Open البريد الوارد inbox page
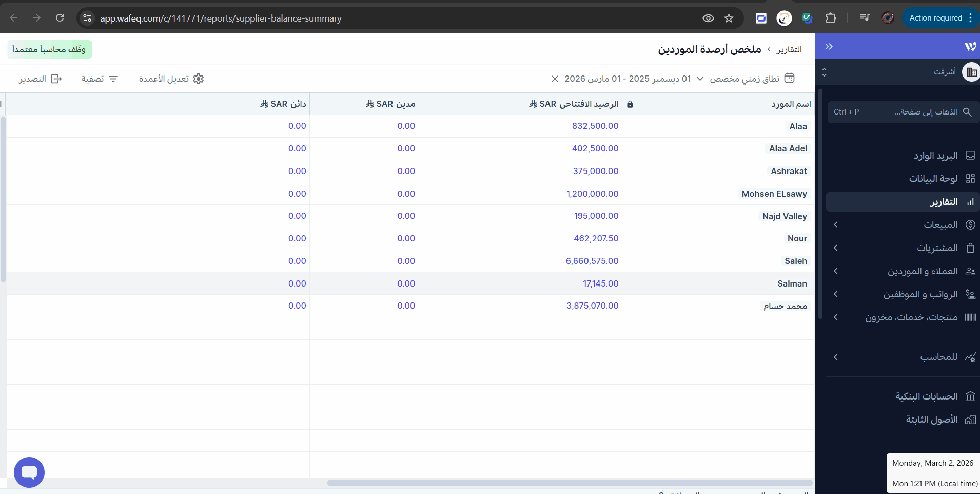980x494 pixels. coord(935,156)
